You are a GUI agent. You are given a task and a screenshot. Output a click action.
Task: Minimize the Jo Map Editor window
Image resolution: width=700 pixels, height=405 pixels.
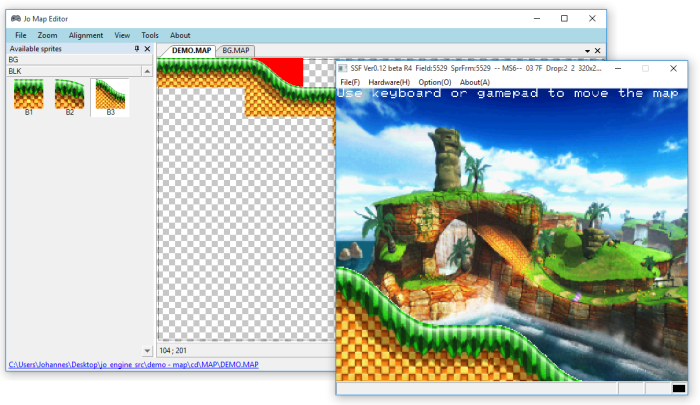tap(537, 18)
